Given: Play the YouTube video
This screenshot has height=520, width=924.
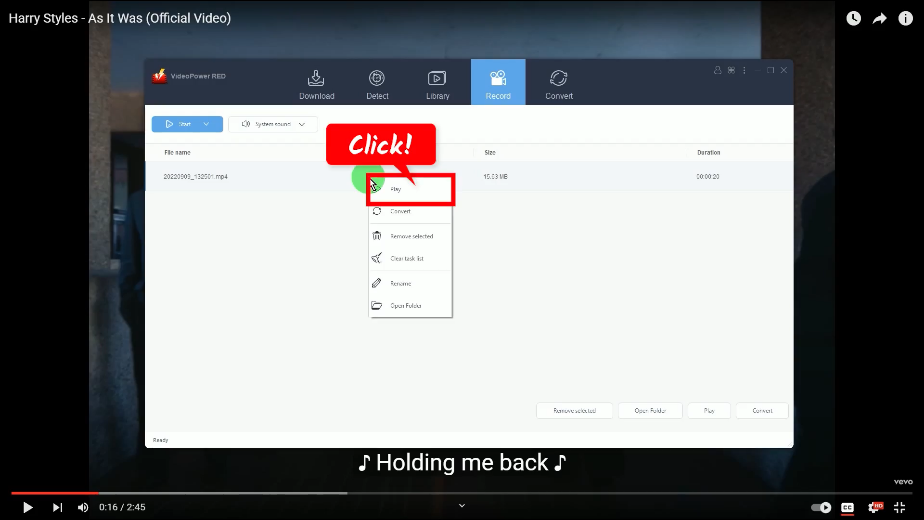Looking at the screenshot, I should 27,507.
